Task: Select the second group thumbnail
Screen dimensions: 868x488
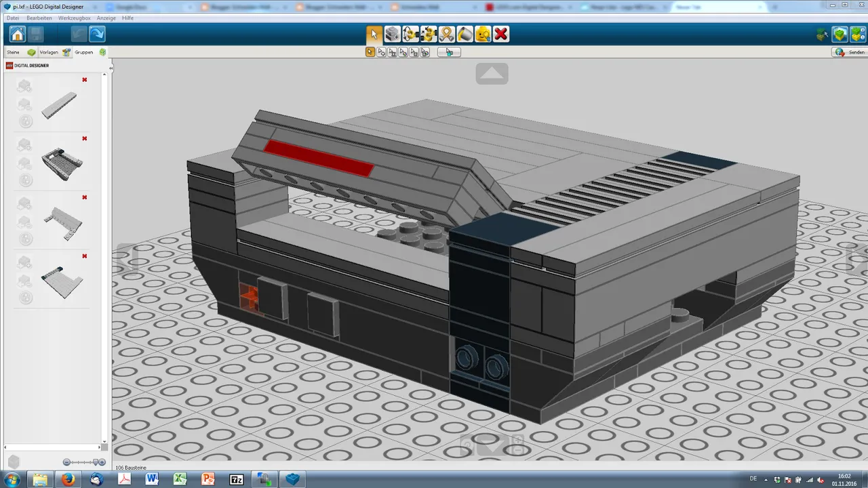Action: pos(62,164)
